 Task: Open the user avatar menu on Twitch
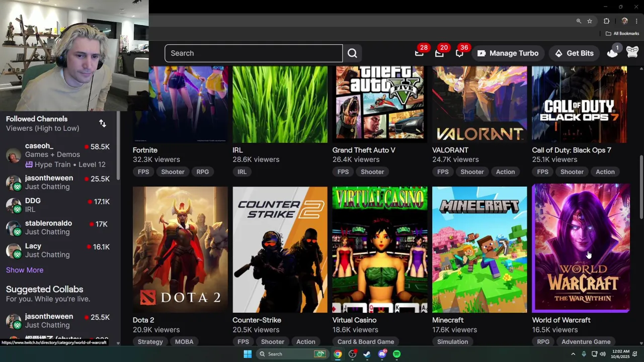point(632,52)
